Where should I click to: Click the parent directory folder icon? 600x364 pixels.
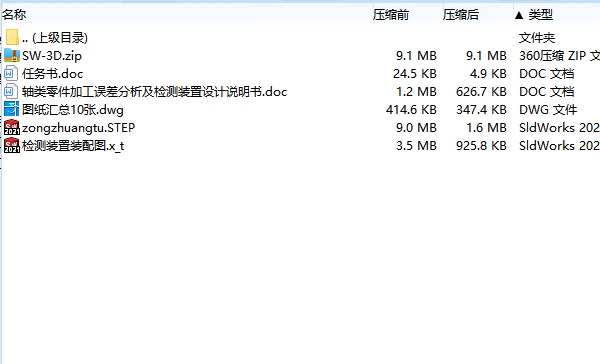(12, 37)
